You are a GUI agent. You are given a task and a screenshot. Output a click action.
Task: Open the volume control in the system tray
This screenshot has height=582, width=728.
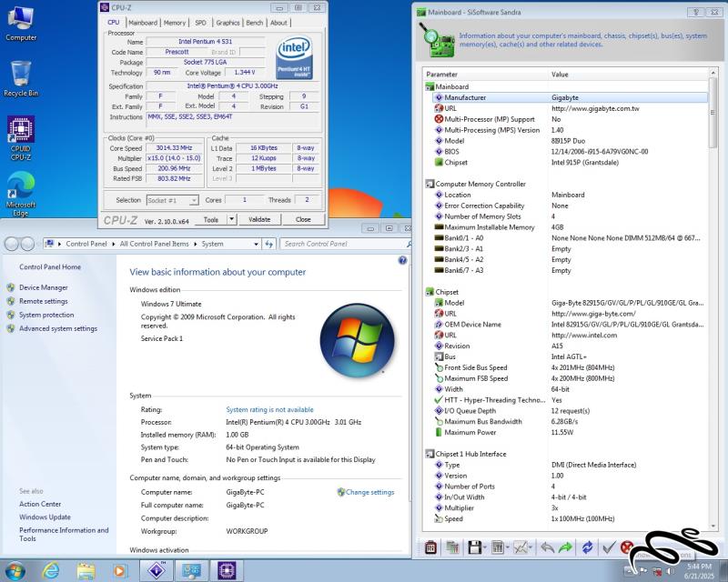tap(670, 571)
